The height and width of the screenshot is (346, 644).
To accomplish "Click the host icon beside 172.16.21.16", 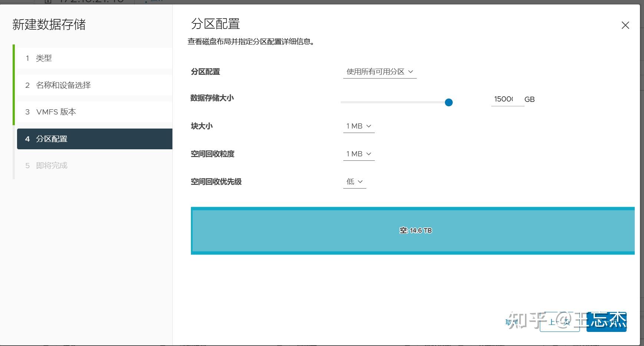I will click(47, 2).
